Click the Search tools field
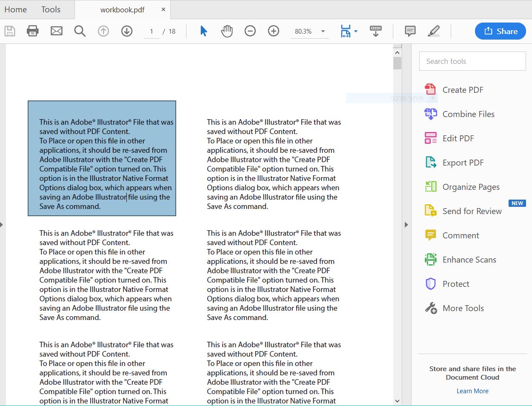This screenshot has width=532, height=406. click(x=472, y=61)
